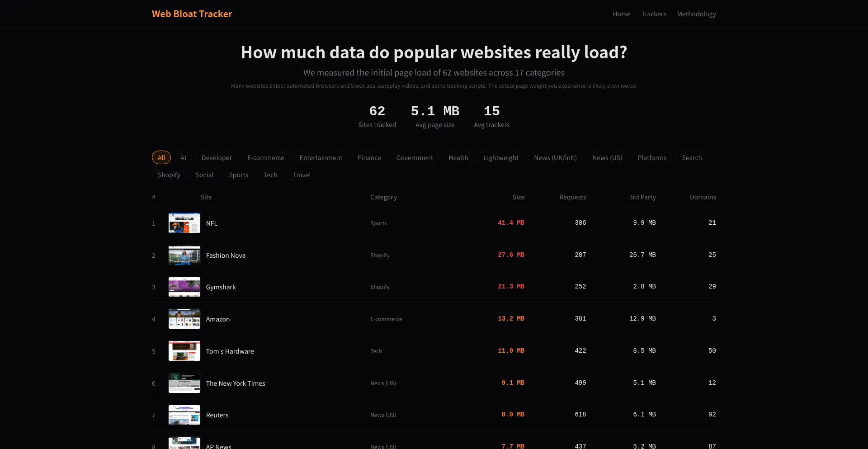868x449 pixels.
Task: Filter by Developer category
Action: tap(217, 157)
